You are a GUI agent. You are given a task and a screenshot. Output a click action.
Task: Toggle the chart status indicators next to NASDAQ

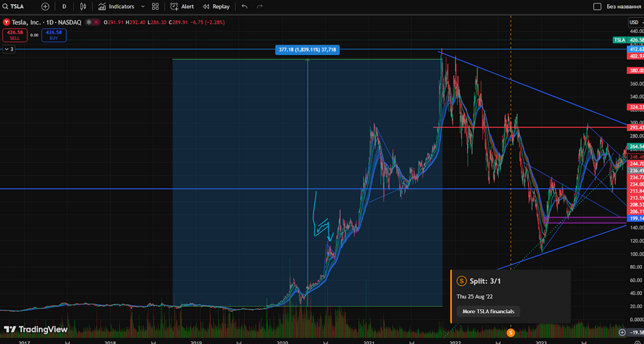pos(92,23)
